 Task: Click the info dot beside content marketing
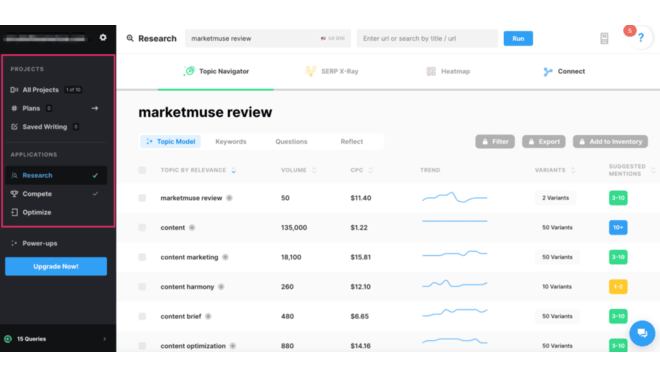pyautogui.click(x=225, y=257)
